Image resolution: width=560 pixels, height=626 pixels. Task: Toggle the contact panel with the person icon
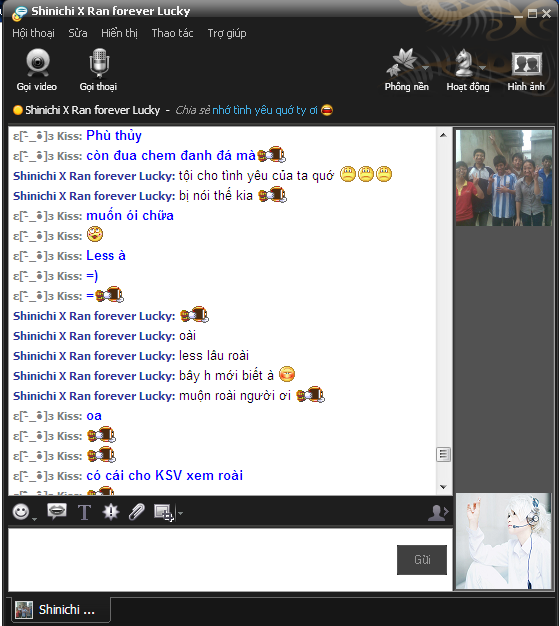click(438, 513)
